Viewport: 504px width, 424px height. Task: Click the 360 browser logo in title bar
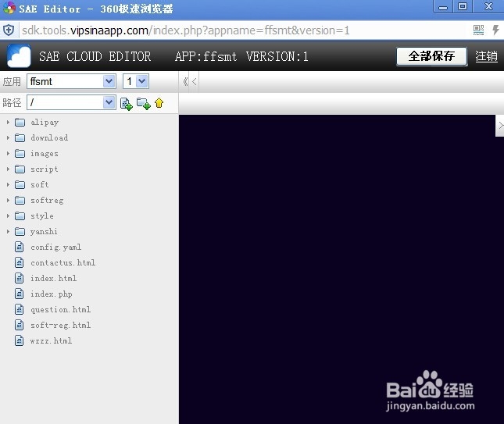click(9, 8)
